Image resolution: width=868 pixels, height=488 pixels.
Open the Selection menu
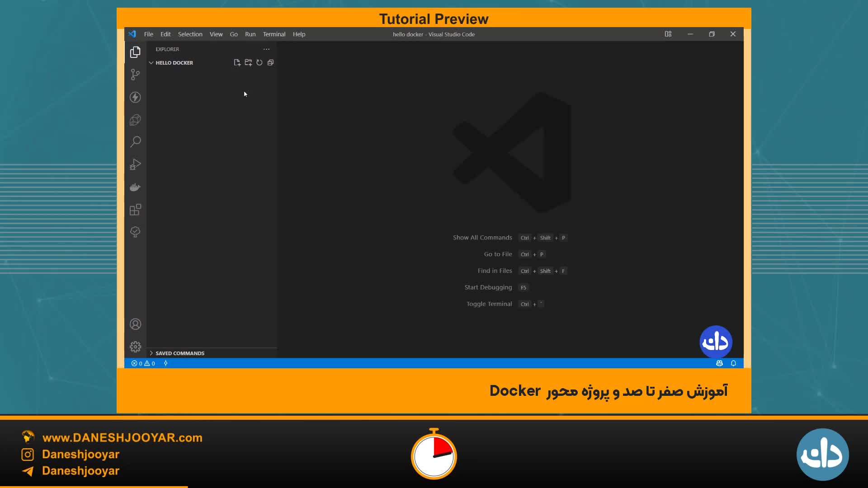[x=190, y=34]
